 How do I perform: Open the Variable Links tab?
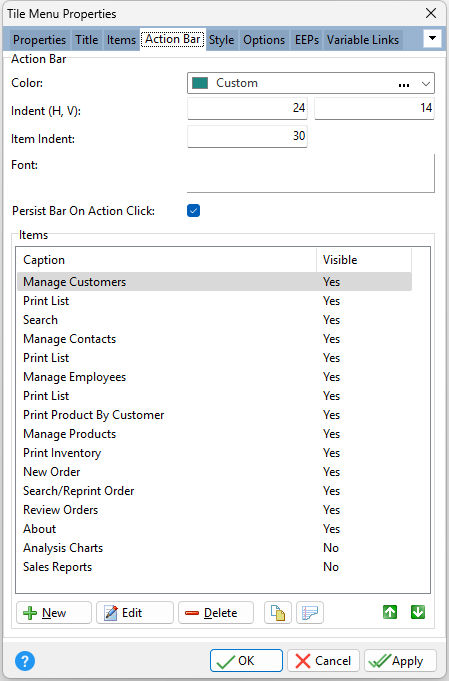[x=363, y=40]
